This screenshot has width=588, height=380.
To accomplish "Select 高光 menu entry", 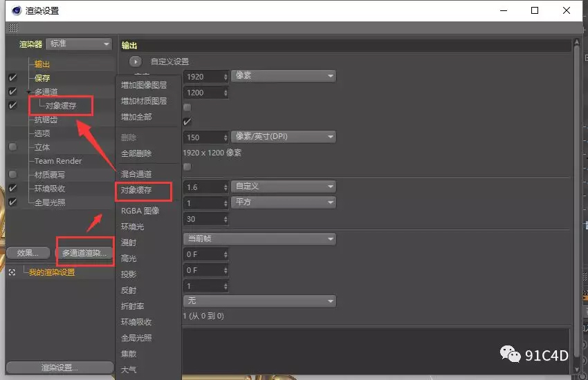I will pyautogui.click(x=129, y=258).
